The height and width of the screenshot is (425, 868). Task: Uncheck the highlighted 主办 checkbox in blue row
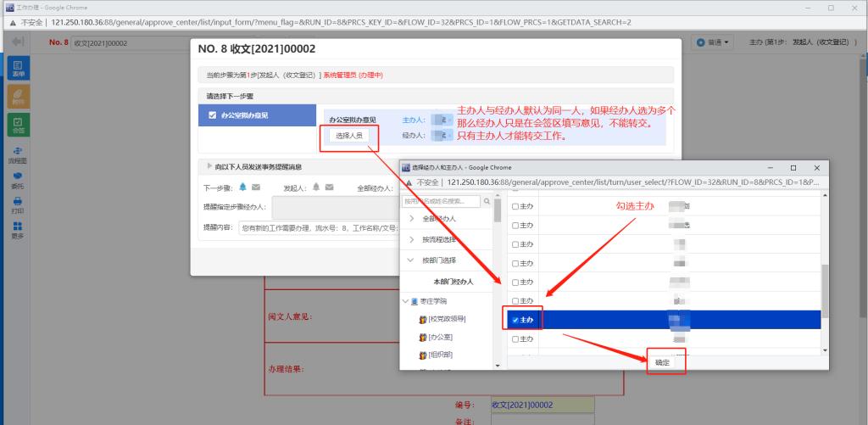tap(515, 320)
